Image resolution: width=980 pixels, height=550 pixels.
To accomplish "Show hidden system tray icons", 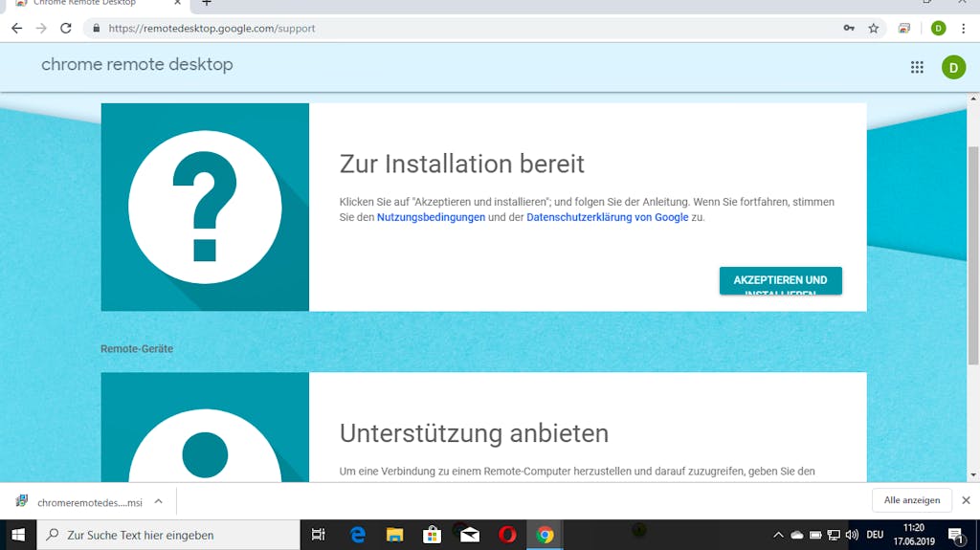I will 778,535.
